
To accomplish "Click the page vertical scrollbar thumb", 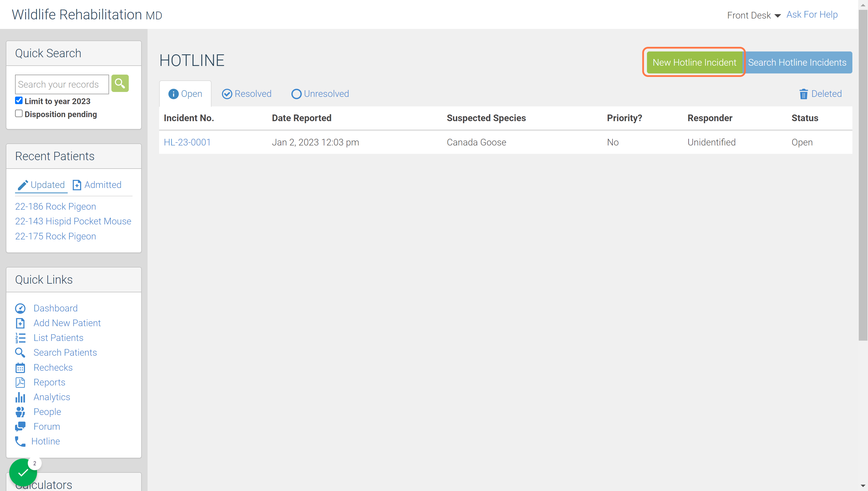I will coord(863,175).
